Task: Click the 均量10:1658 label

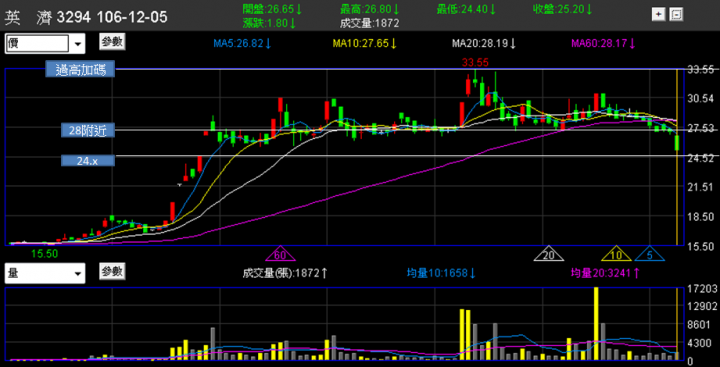Action: (441, 273)
